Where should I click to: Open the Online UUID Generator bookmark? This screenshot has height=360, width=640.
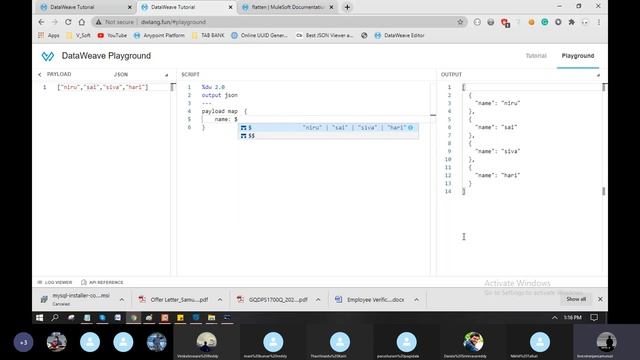point(259,36)
